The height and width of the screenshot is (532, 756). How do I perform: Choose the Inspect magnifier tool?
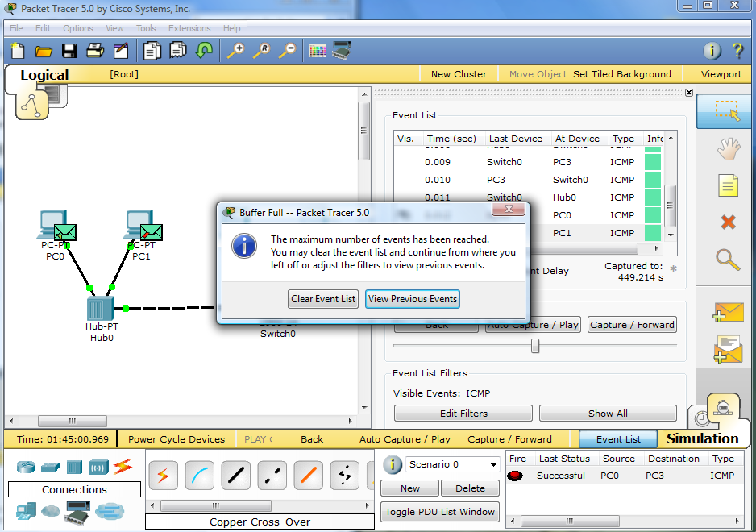pos(728,260)
